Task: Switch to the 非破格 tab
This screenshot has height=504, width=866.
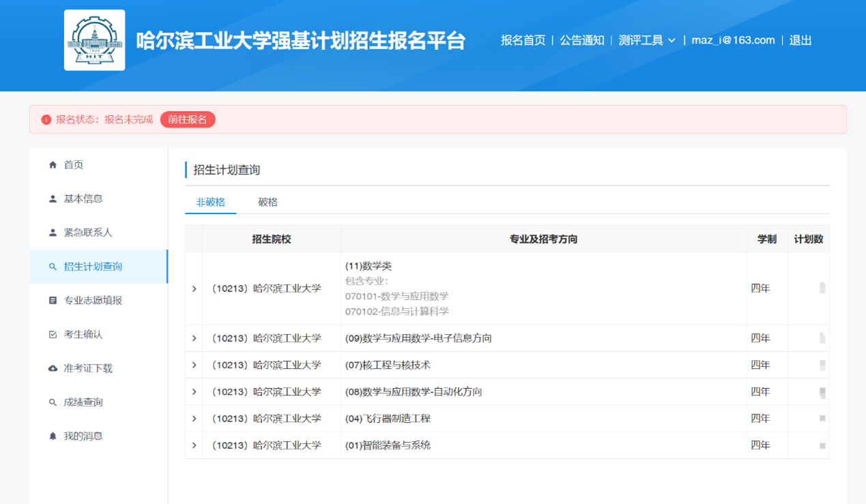Action: (210, 202)
